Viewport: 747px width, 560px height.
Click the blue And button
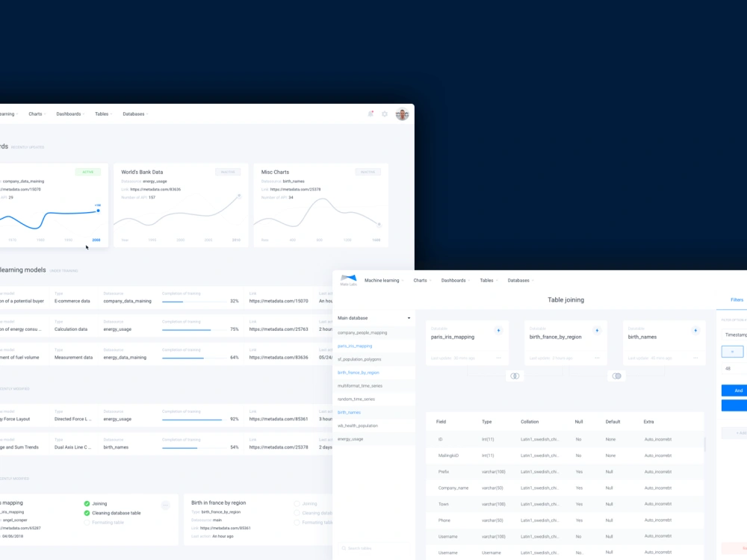tap(734, 391)
